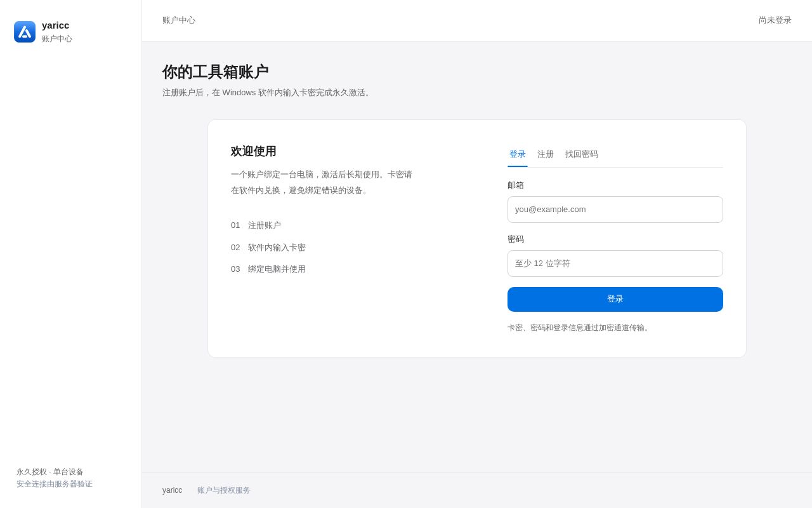Click the blue 登录 button
The width and height of the screenshot is (812, 508).
click(x=615, y=299)
